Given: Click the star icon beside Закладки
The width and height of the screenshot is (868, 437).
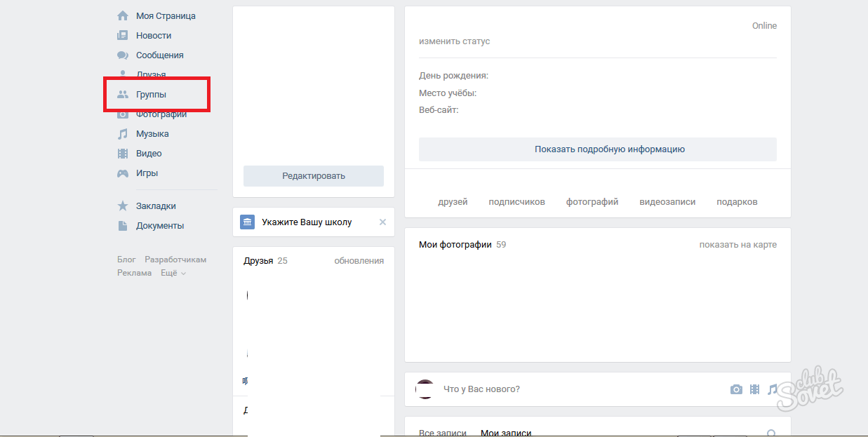Looking at the screenshot, I should click(x=123, y=206).
